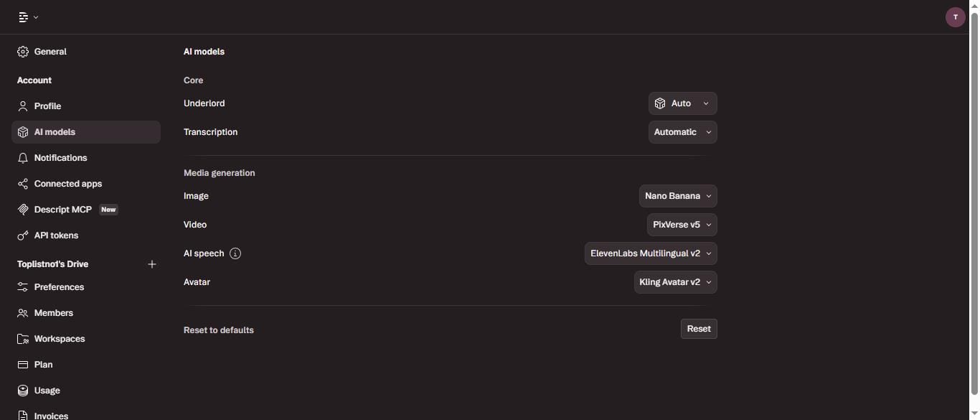The width and height of the screenshot is (980, 420).
Task: Click the Usage stack icon
Action: [23, 391]
